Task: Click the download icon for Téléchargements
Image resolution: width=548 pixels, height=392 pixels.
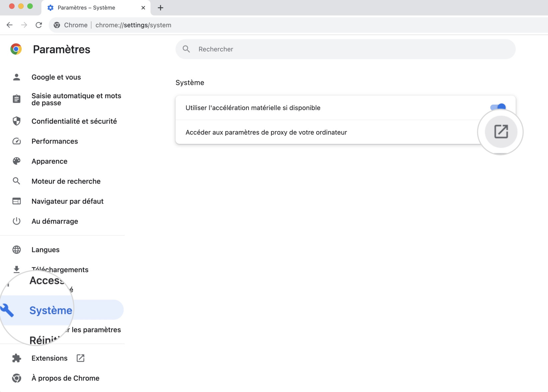Action: tap(16, 269)
